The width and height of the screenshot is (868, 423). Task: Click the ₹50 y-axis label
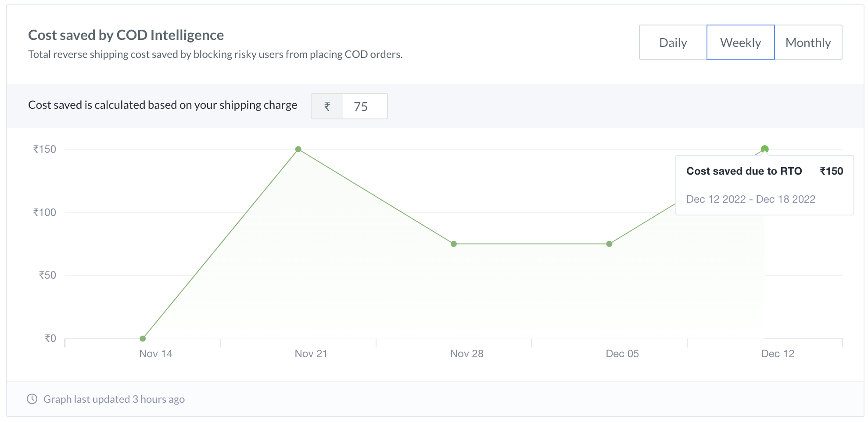tap(47, 275)
